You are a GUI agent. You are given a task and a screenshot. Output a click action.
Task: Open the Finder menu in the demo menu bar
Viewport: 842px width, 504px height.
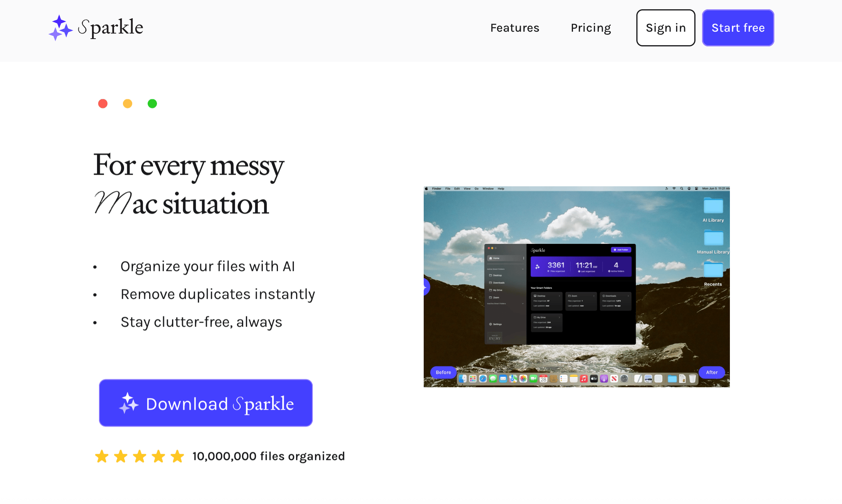click(x=436, y=189)
